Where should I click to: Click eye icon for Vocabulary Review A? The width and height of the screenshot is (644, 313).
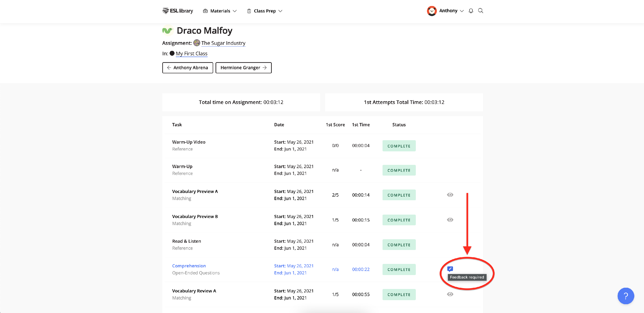(x=450, y=294)
